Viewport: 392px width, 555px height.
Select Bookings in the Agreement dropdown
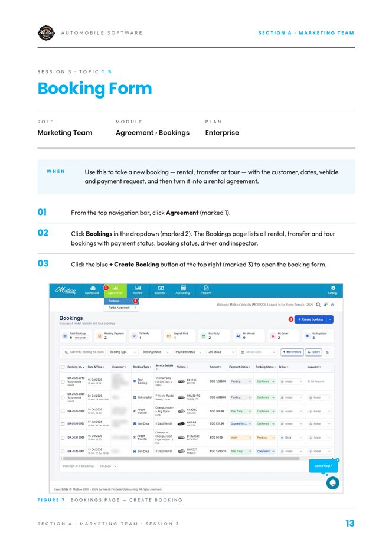pyautogui.click(x=122, y=301)
